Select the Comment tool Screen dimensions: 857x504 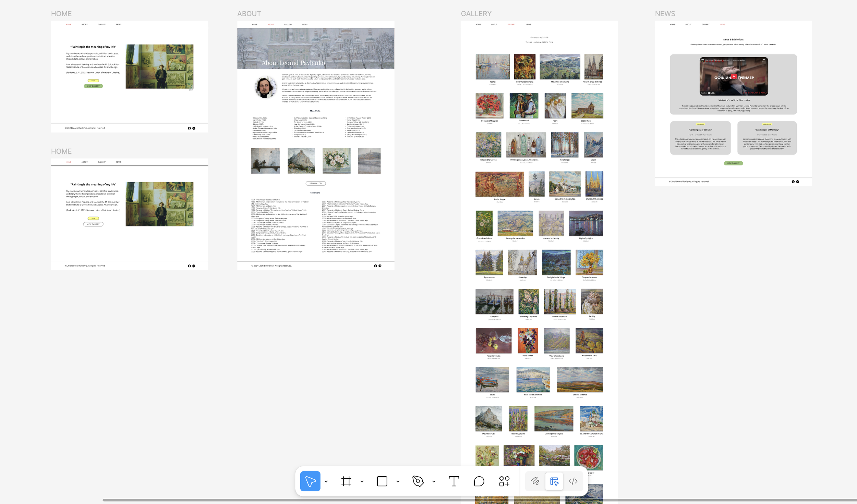click(479, 481)
